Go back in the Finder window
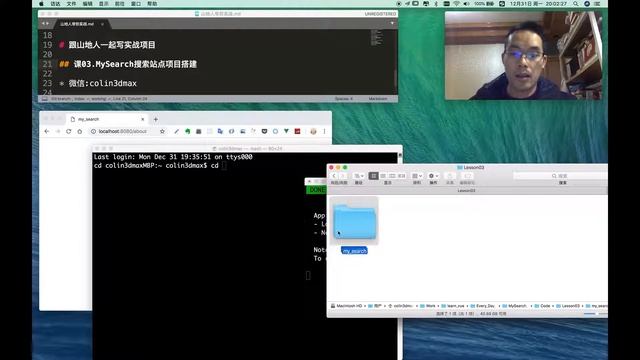Screen dimensions: 640x360 pyautogui.click(x=334, y=176)
